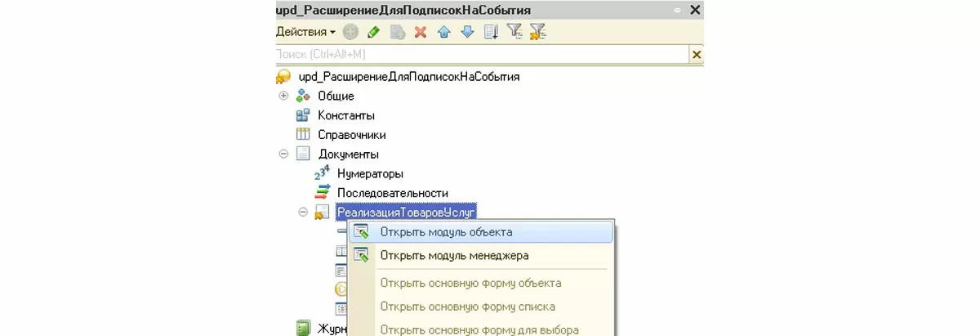
Task: Select the Константы tree item
Action: coord(346,115)
